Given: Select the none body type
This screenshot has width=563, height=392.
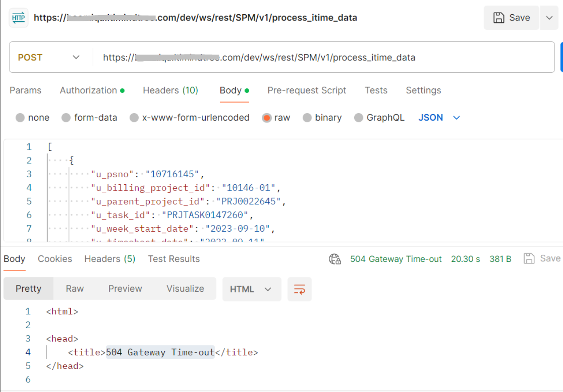Looking at the screenshot, I should (20, 118).
